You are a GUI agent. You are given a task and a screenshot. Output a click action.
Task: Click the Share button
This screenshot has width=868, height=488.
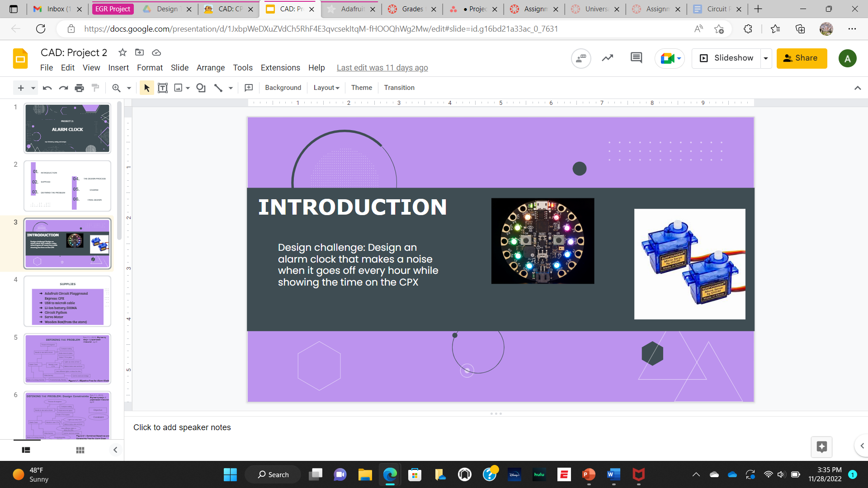[x=802, y=58]
